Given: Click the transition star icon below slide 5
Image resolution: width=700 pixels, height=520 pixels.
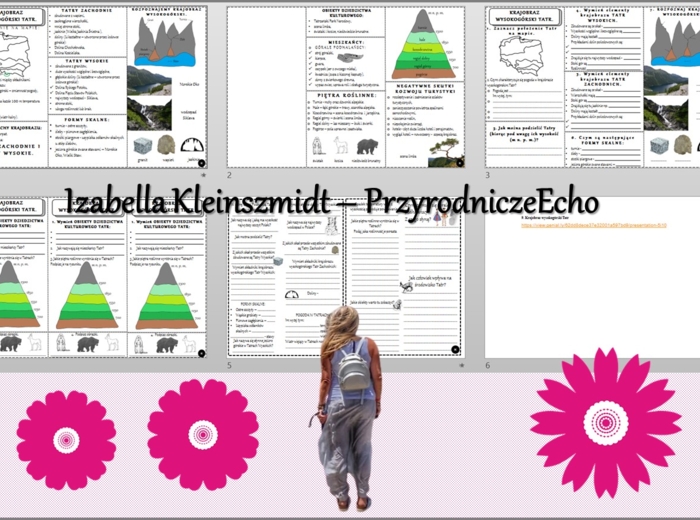Looking at the screenshot, I should coord(462,365).
